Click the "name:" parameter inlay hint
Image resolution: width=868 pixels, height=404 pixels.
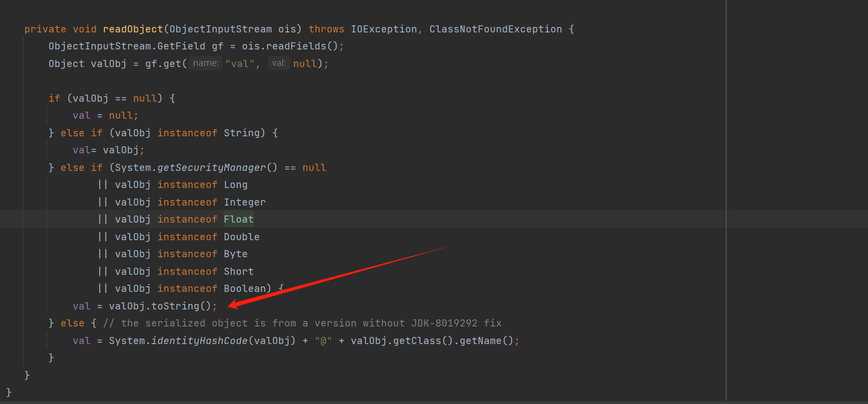(x=206, y=63)
